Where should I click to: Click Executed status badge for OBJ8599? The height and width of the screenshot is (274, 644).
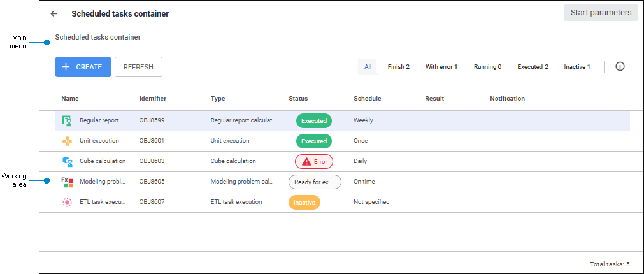pyautogui.click(x=314, y=121)
